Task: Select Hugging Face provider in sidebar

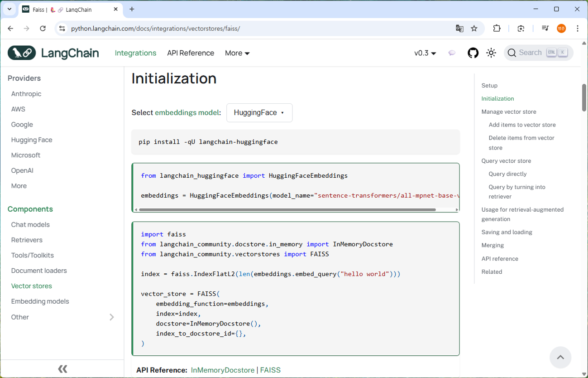Action: (x=32, y=140)
